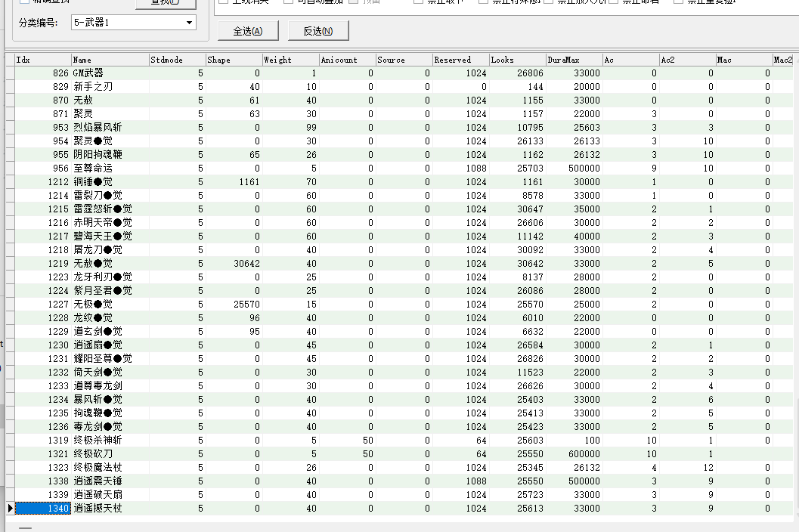Select the 终极魔法杖 name cell
The height and width of the screenshot is (532, 799).
coord(93,468)
